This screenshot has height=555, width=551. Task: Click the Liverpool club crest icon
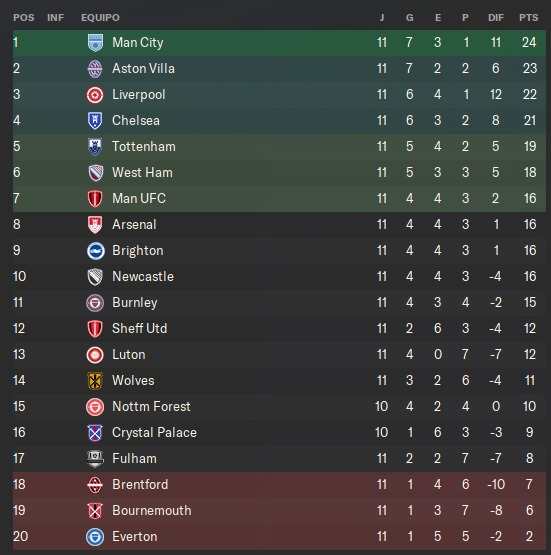pyautogui.click(x=95, y=95)
